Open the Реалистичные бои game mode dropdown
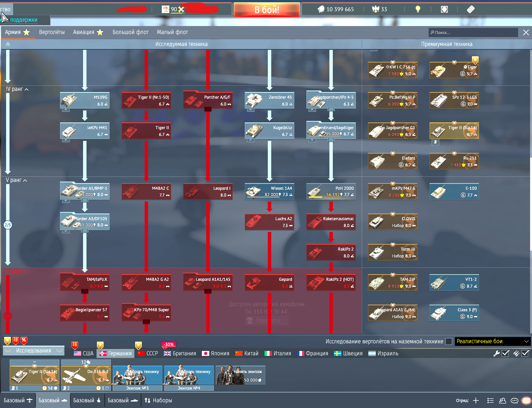532x408 pixels. [492, 341]
